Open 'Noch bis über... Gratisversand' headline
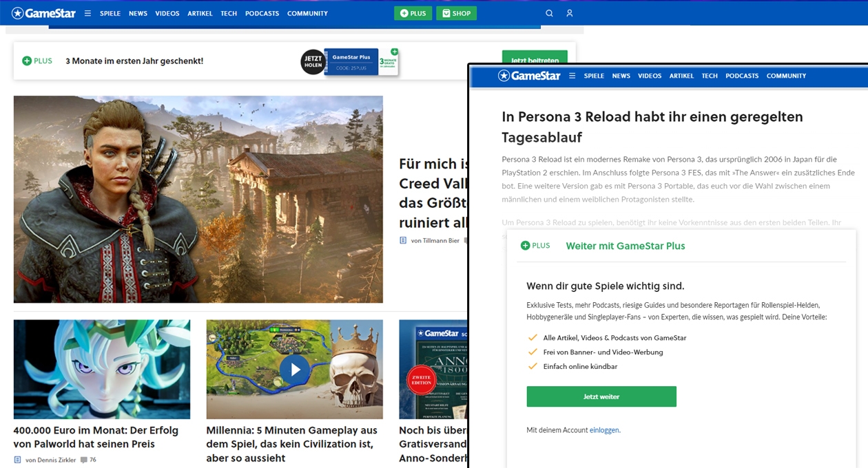 point(433,444)
